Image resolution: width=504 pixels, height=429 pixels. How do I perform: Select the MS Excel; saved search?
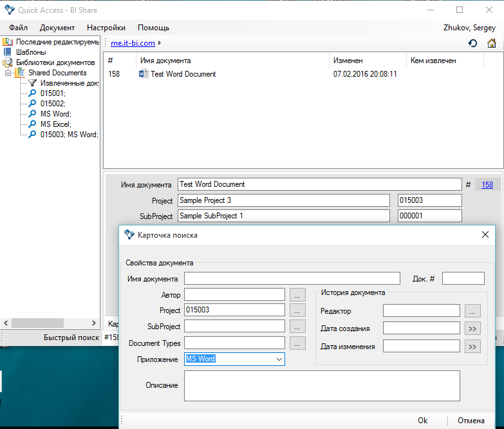(x=56, y=124)
